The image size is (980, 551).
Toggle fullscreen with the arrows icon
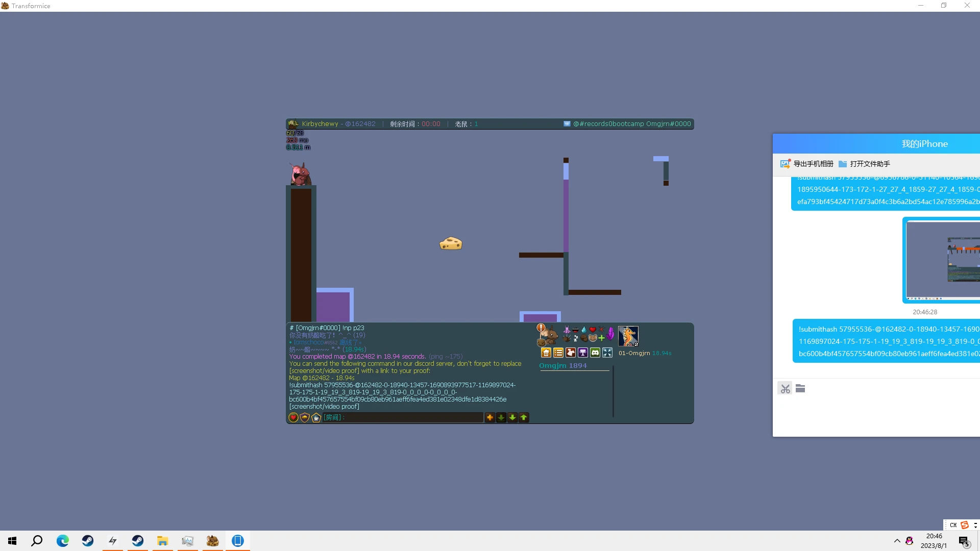click(x=607, y=353)
